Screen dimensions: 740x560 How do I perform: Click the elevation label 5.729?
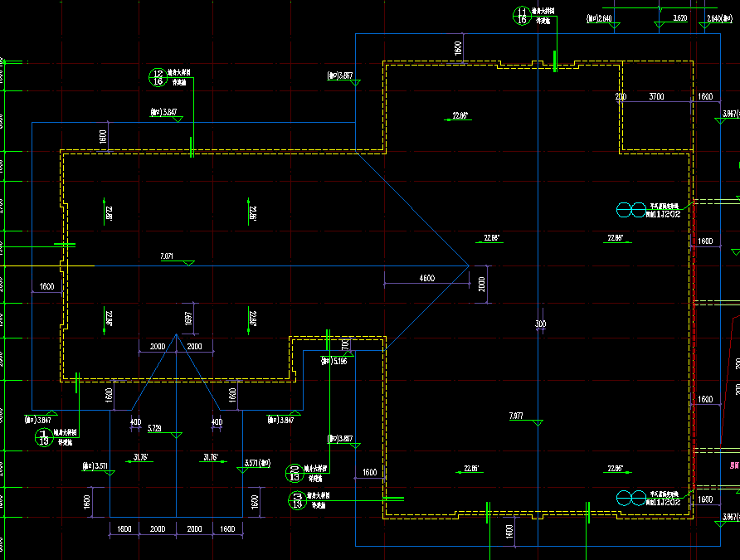154,428
